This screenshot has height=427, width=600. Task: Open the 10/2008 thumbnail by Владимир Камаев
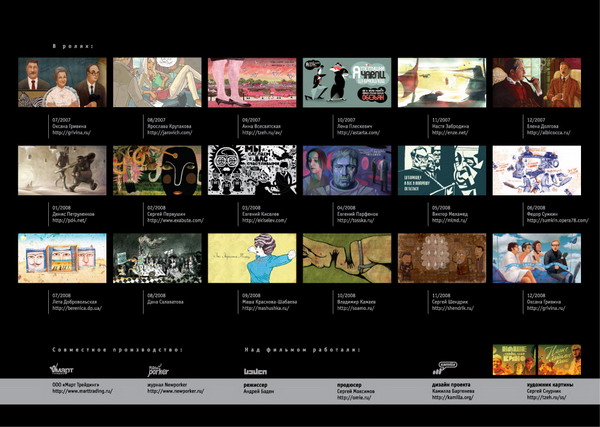point(347,258)
